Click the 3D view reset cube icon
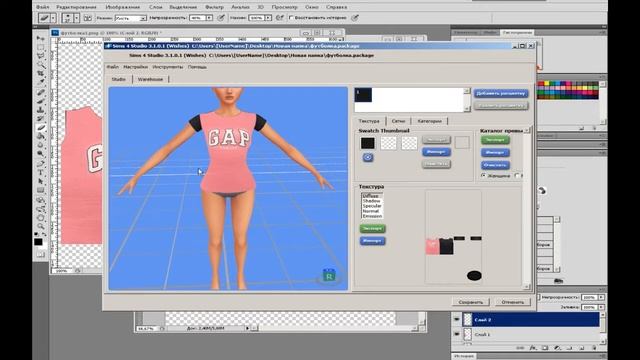The width and height of the screenshot is (640, 360). click(x=329, y=275)
